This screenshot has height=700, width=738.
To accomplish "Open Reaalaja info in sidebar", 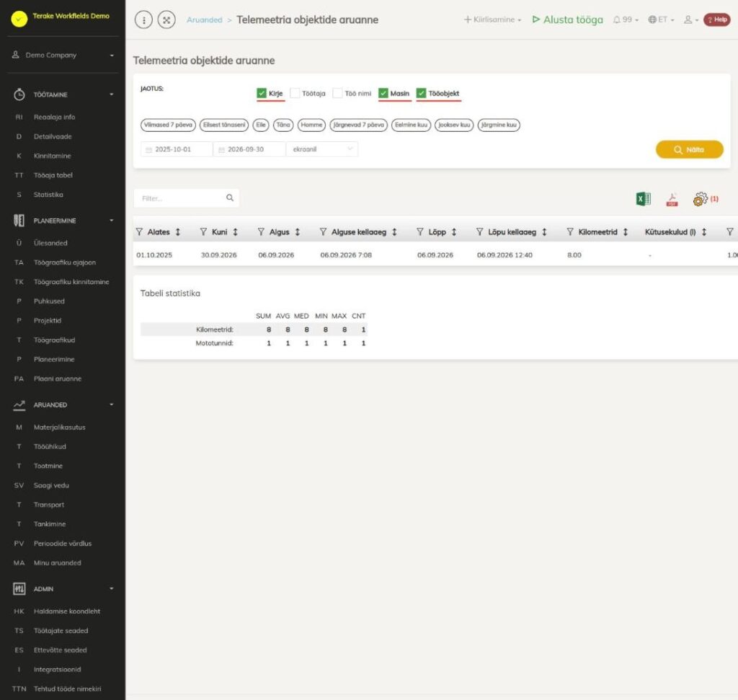I will pos(54,118).
